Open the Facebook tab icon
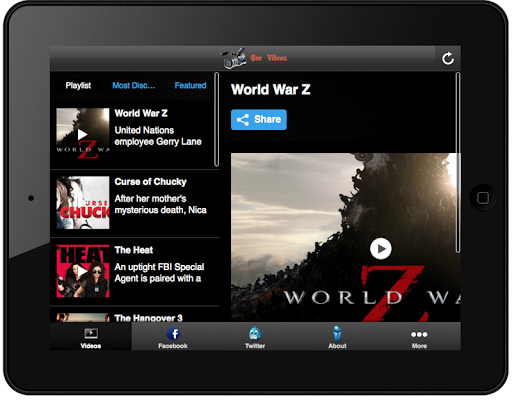Screen dimensions: 512x400 point(173,333)
